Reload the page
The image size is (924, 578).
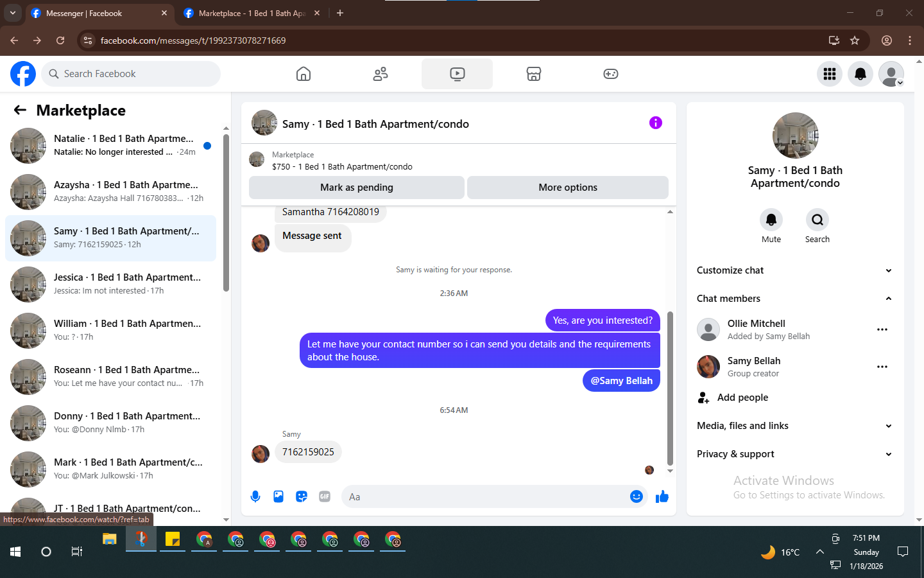[x=60, y=40]
